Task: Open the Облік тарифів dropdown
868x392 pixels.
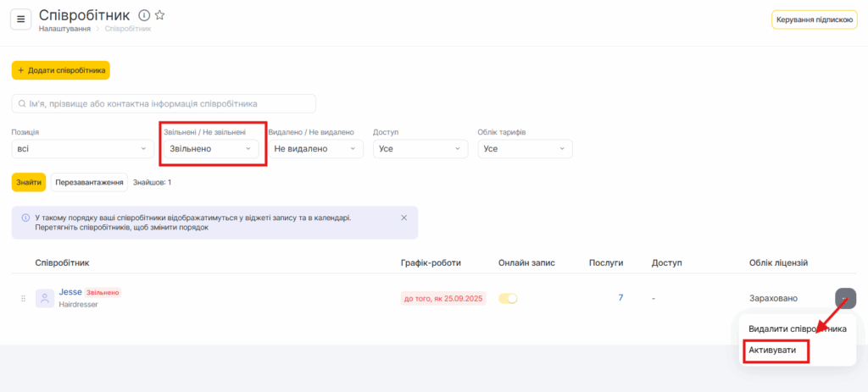Action: pos(525,149)
